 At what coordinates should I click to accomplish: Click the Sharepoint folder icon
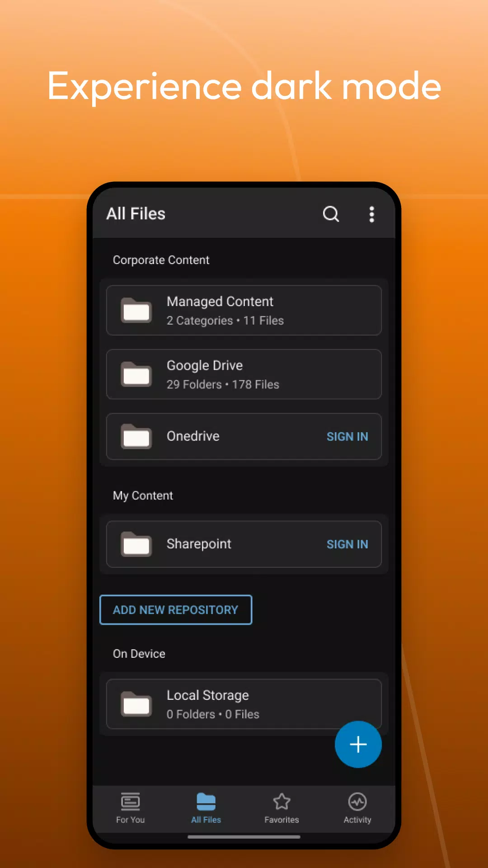point(136,544)
